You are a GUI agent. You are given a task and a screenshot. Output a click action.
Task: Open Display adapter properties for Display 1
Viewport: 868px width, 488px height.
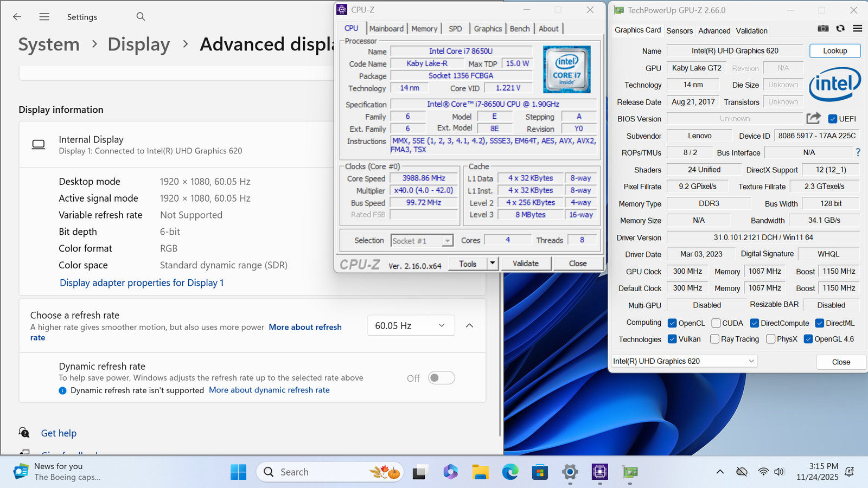point(142,282)
